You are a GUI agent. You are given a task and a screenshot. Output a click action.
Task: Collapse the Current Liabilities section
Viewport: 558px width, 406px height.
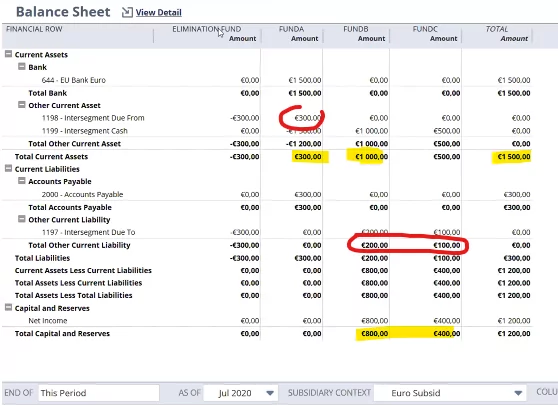pyautogui.click(x=8, y=168)
